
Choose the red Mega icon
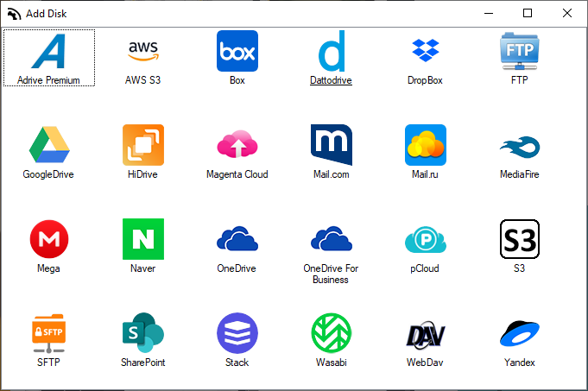coord(48,240)
